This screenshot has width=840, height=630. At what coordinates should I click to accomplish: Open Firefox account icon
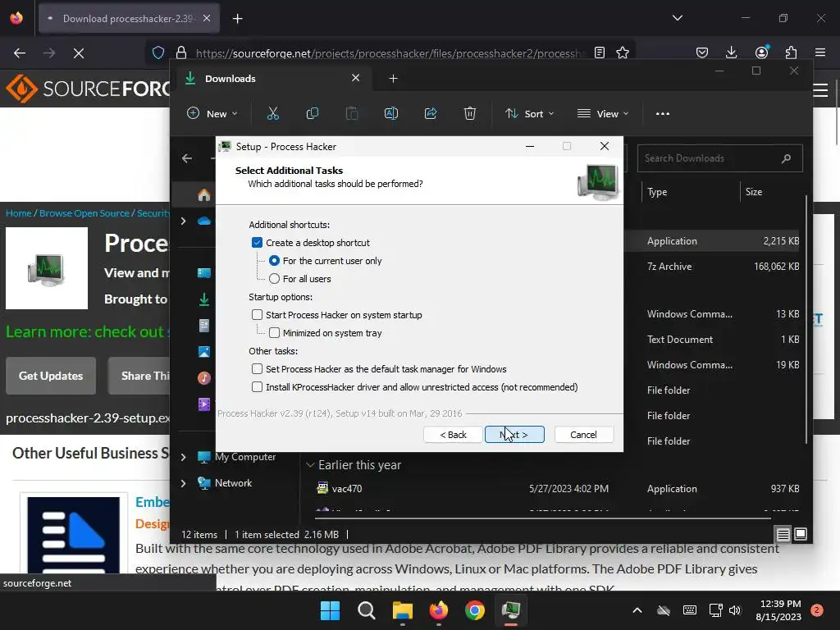tap(761, 52)
